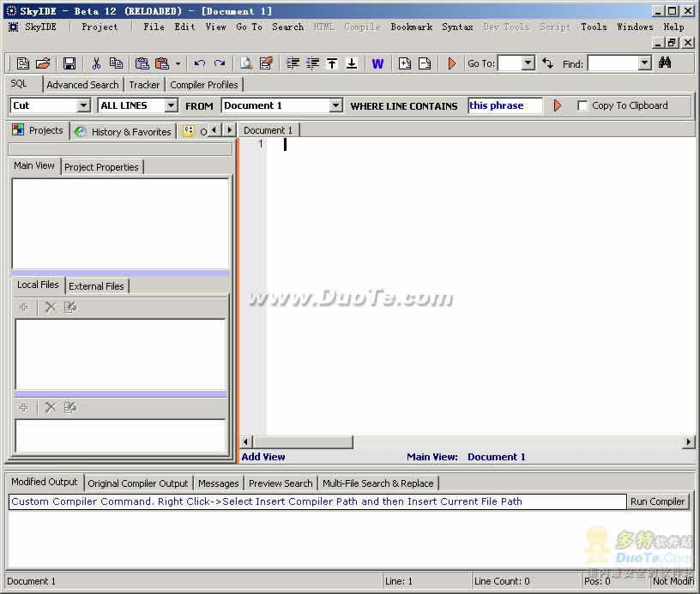Outdent lines using the second indent icon
The width and height of the screenshot is (700, 594).
pyautogui.click(x=312, y=63)
